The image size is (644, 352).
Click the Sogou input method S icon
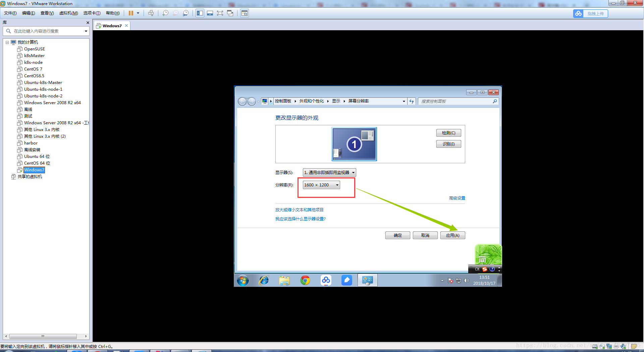(485, 269)
